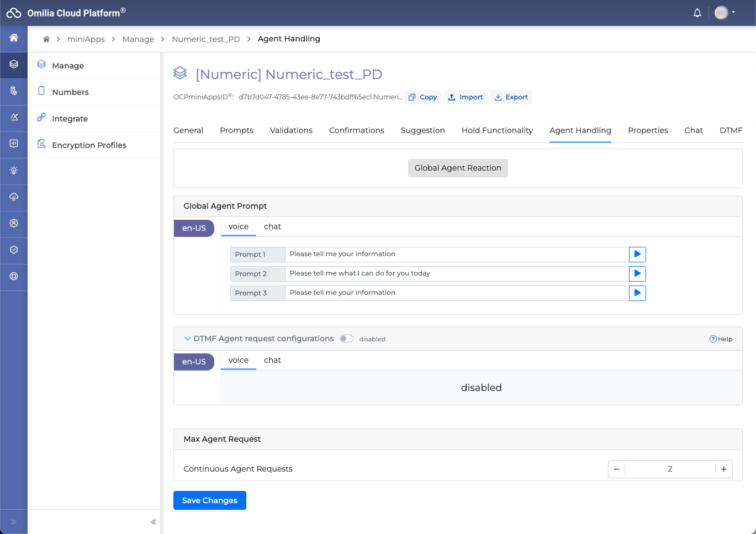Click the Prompt 3 text field
Screen dimensions: 756x534
pyautogui.click(x=456, y=293)
